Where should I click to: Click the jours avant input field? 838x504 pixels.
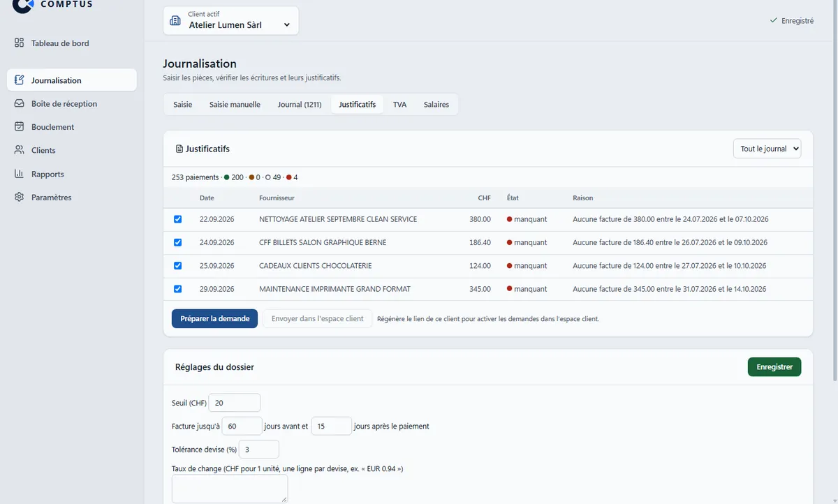tap(242, 426)
